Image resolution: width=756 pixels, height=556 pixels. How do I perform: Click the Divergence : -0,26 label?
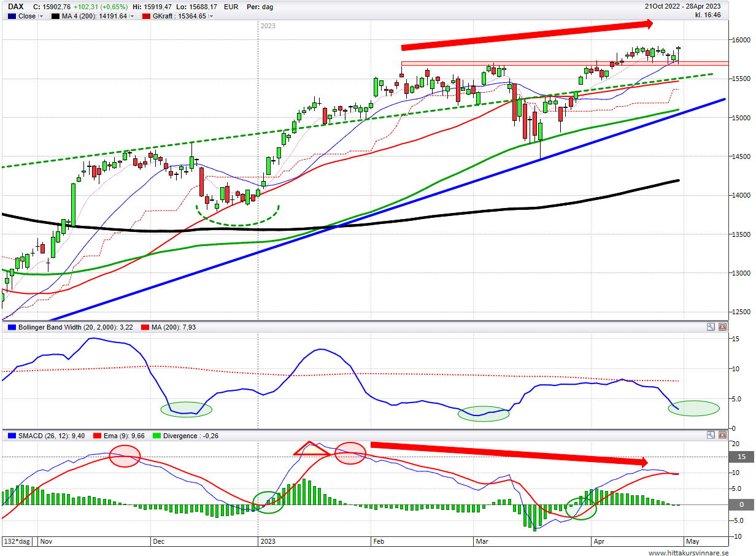[190, 436]
